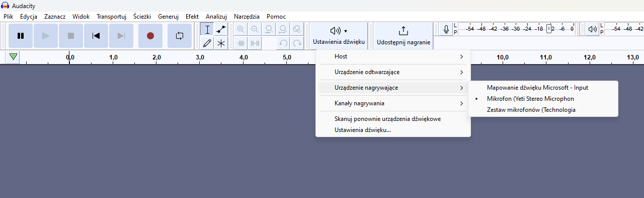Open the Efekt menu
This screenshot has width=644, height=198.
[x=192, y=17]
